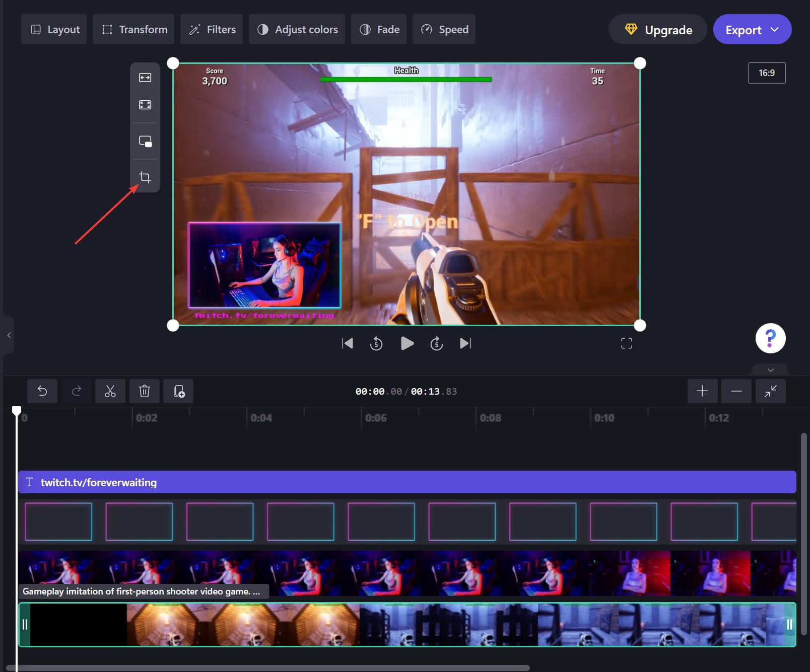Duplicate the clip with the copy icon
Image resolution: width=810 pixels, height=672 pixels.
click(x=178, y=391)
